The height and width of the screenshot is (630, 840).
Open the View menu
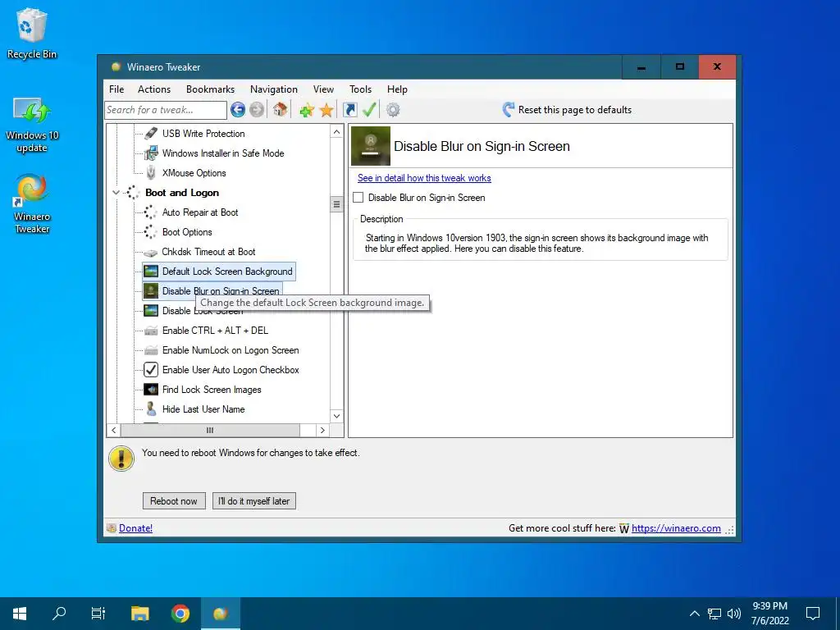323,89
